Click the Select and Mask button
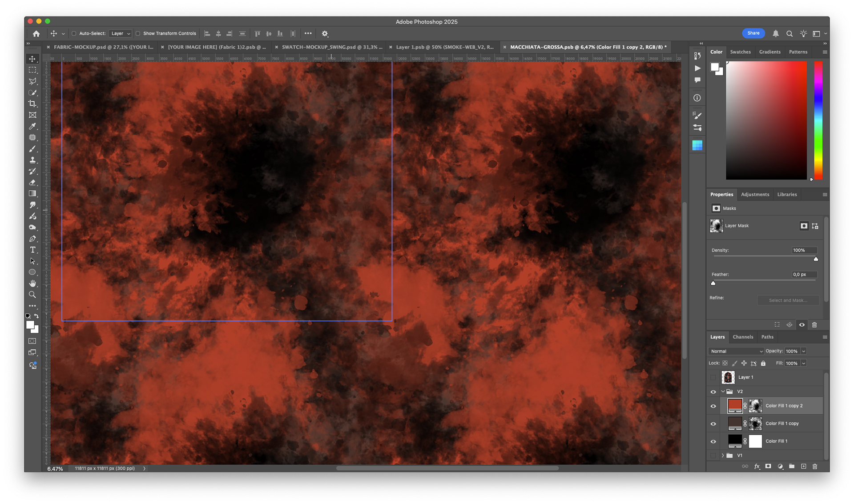854x504 pixels. tap(788, 300)
